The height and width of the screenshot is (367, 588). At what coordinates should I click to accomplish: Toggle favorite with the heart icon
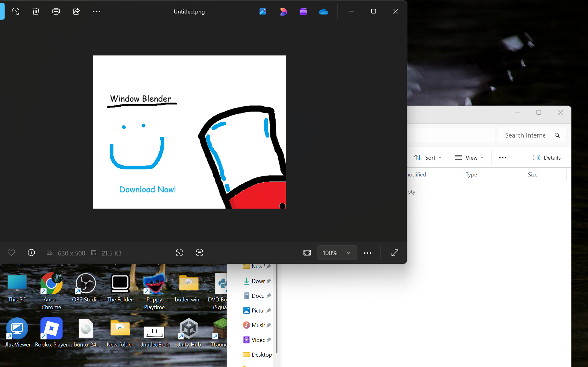tap(11, 253)
